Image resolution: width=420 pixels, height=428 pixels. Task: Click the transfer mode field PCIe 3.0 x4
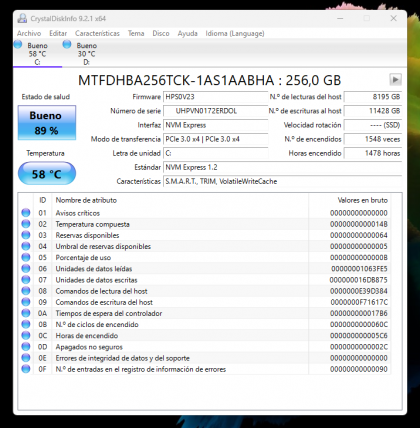215,139
